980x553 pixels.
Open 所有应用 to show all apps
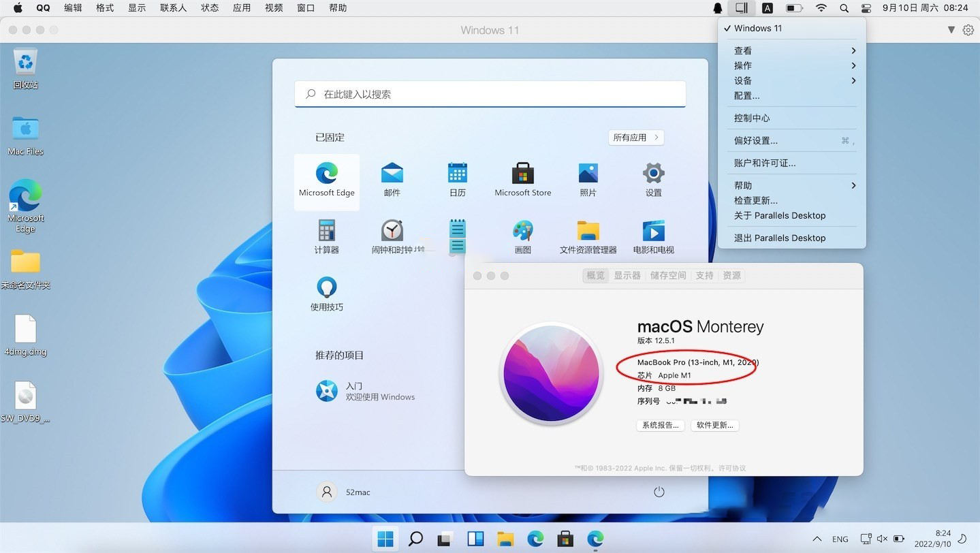point(634,137)
